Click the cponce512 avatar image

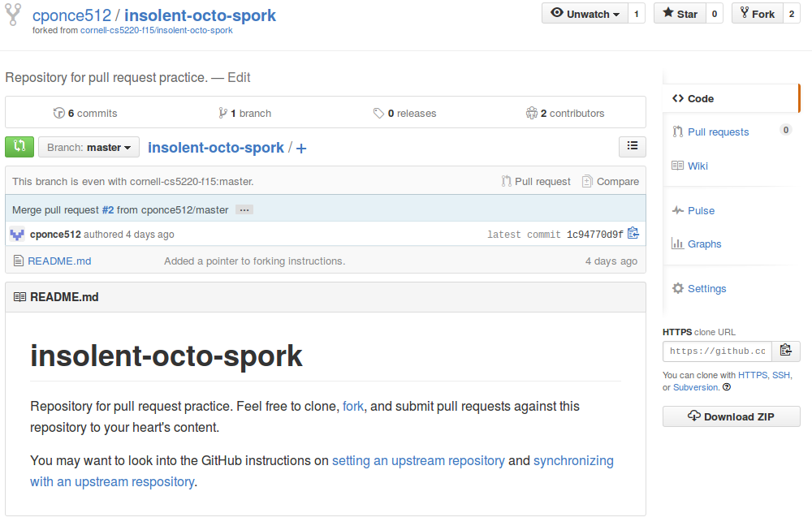coord(17,235)
